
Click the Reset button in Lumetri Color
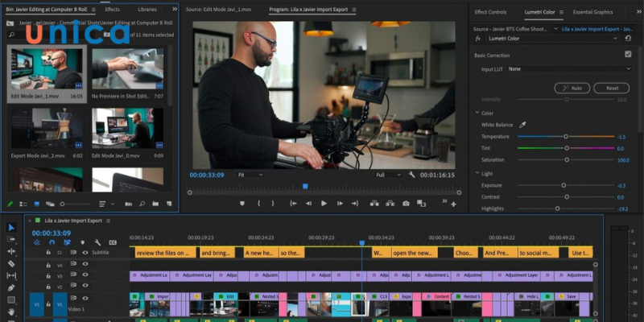[x=612, y=88]
